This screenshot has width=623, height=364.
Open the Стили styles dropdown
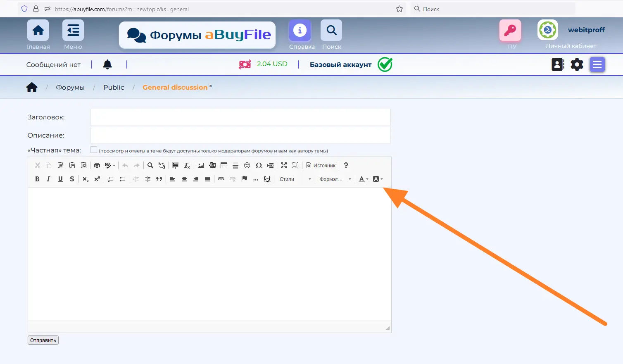tap(295, 179)
